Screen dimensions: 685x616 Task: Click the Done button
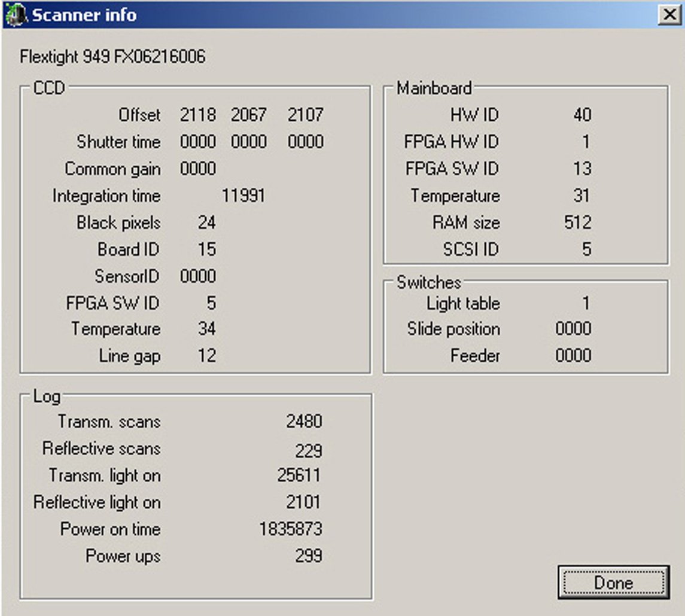613,582
